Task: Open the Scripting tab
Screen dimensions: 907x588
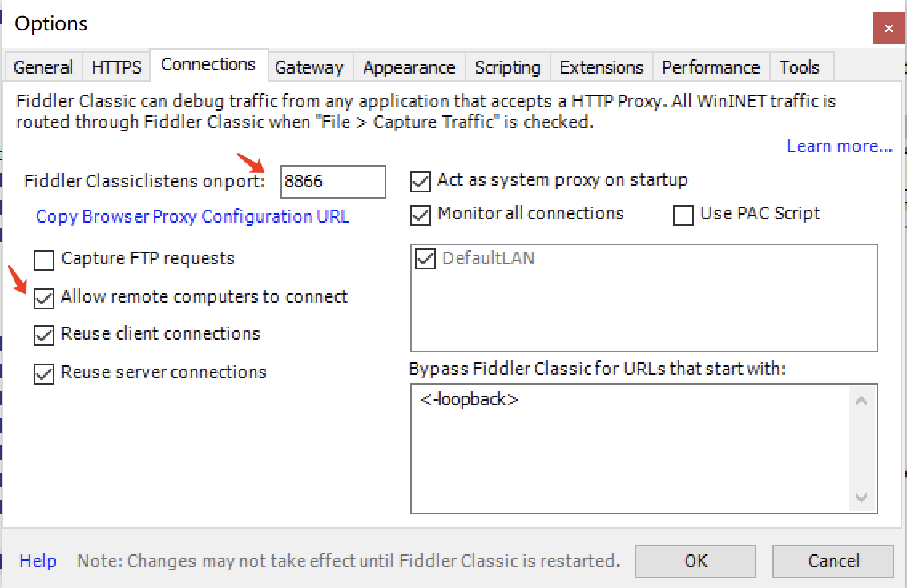Action: [507, 67]
